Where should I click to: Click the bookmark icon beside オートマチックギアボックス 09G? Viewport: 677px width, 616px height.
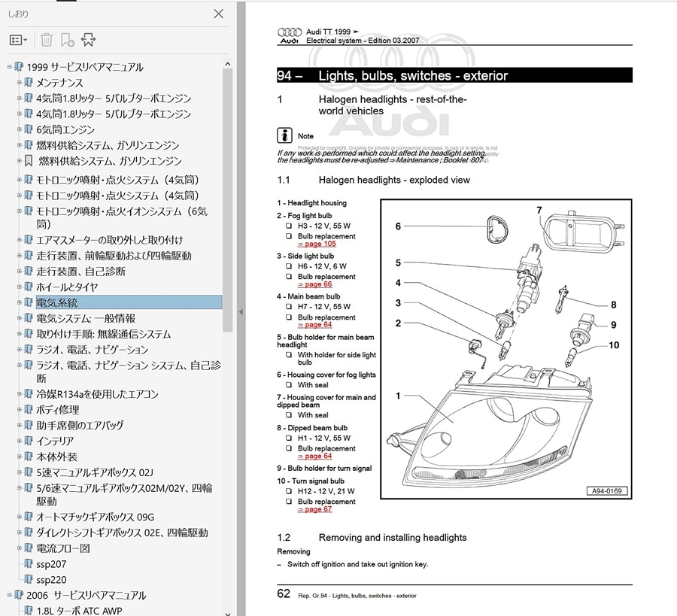pos(29,517)
